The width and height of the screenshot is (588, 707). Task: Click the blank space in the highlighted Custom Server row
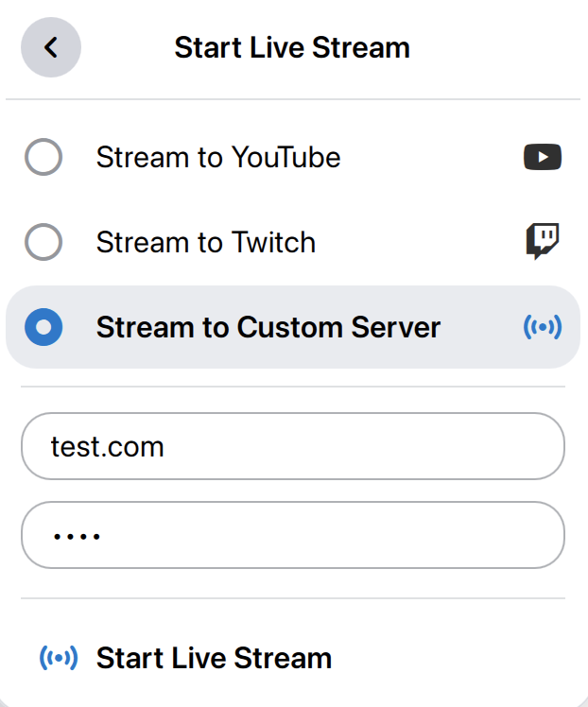point(480,328)
